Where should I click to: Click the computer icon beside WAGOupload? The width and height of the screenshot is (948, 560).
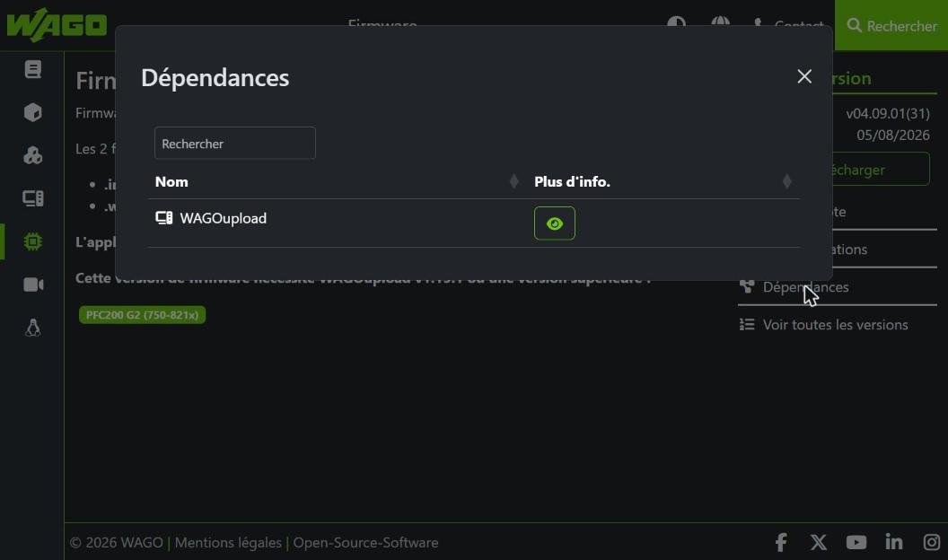[x=164, y=218]
